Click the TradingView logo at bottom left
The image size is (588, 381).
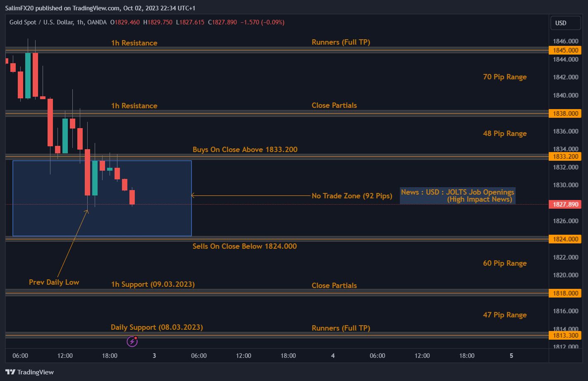(29, 372)
